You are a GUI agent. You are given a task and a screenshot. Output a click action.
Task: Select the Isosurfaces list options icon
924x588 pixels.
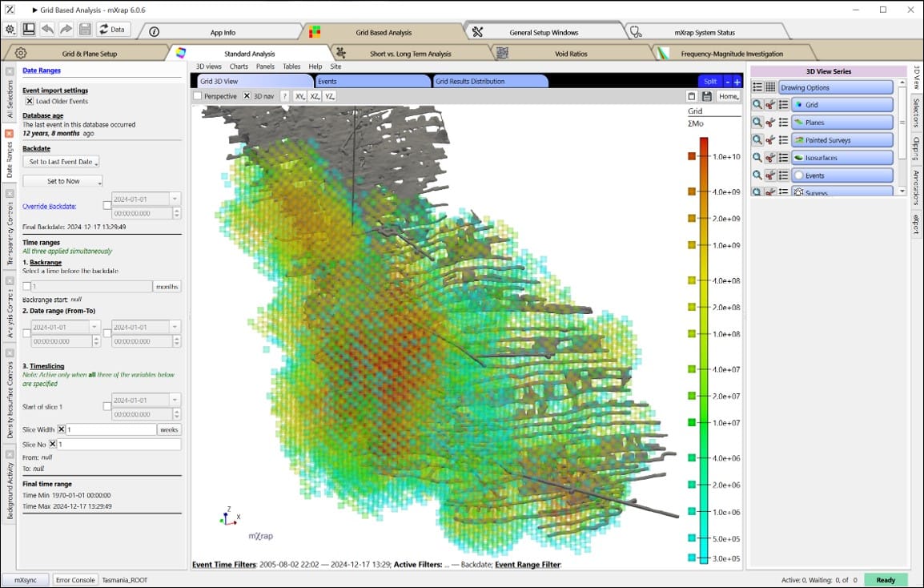[x=783, y=157]
